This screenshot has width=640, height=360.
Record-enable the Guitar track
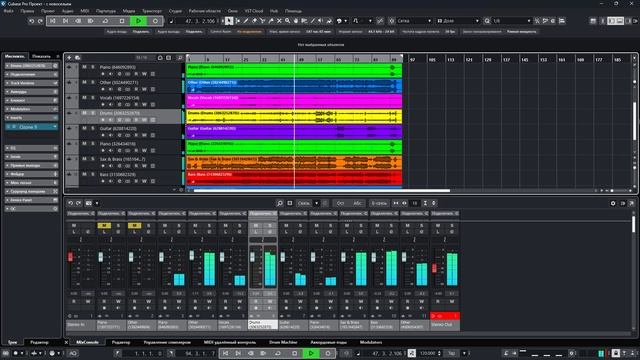coord(103,135)
